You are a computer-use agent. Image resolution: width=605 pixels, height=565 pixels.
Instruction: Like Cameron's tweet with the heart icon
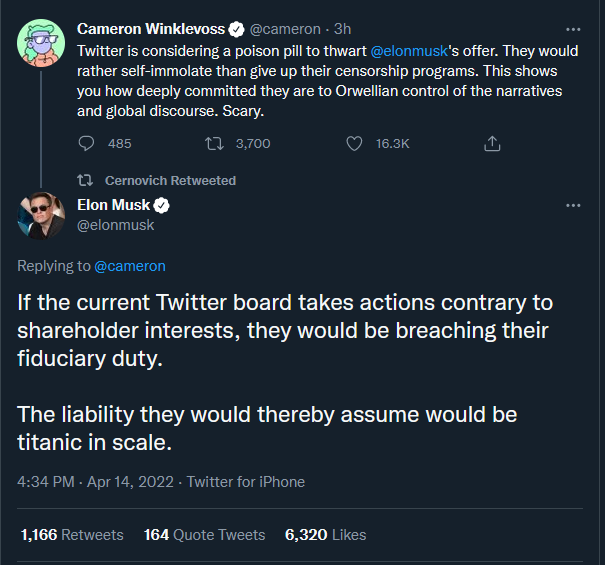tap(354, 144)
